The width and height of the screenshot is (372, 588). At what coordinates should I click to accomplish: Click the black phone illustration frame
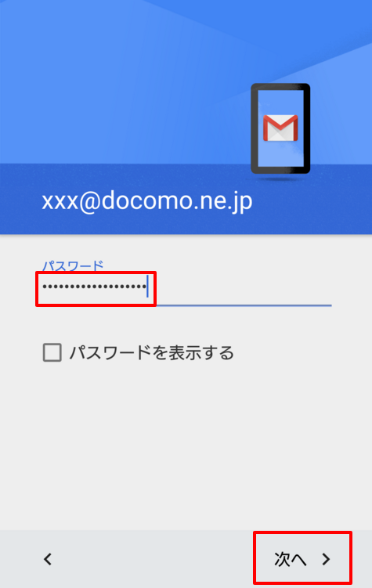(280, 128)
